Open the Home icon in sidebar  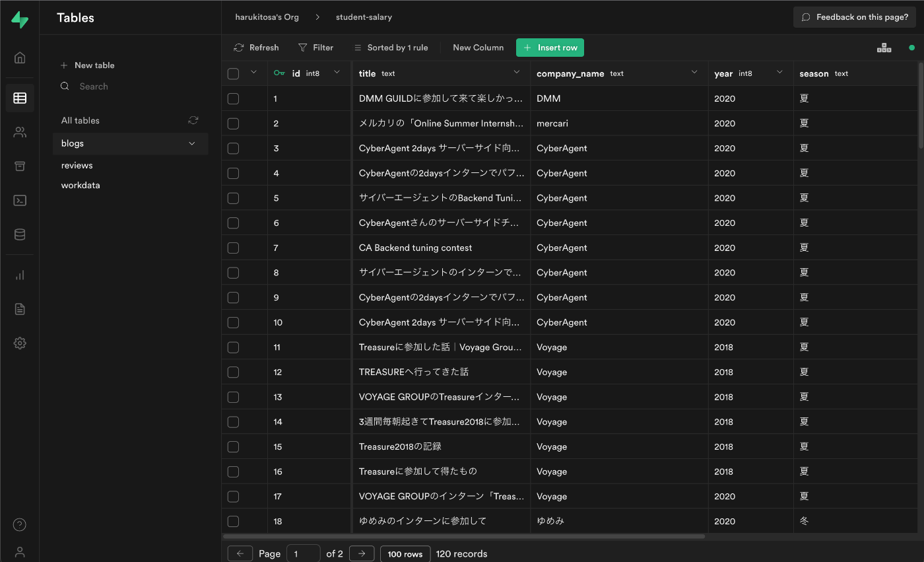point(20,57)
